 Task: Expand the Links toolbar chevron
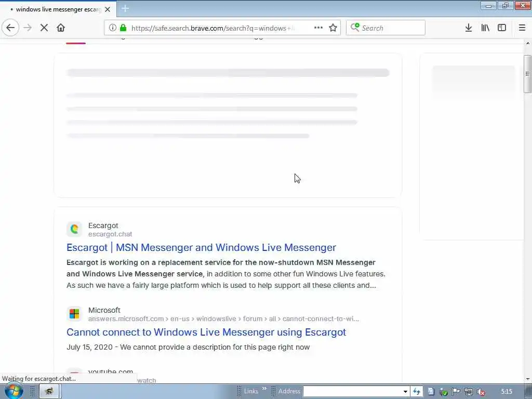click(264, 389)
